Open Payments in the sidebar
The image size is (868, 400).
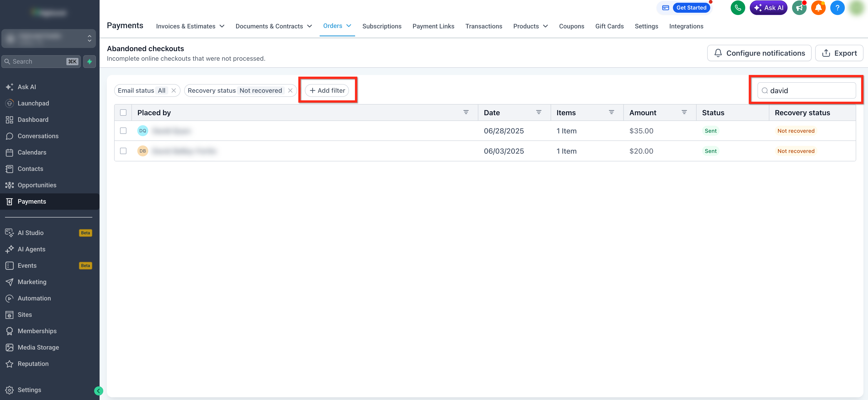(50, 202)
